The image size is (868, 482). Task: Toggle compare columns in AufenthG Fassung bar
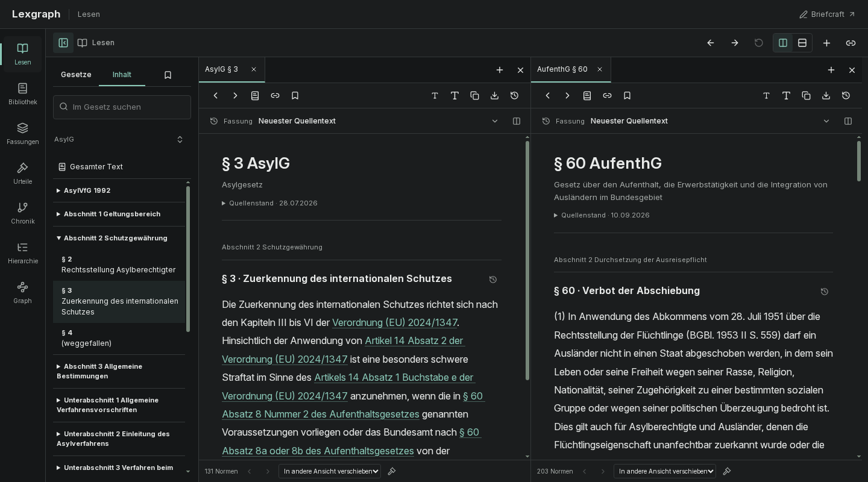848,121
